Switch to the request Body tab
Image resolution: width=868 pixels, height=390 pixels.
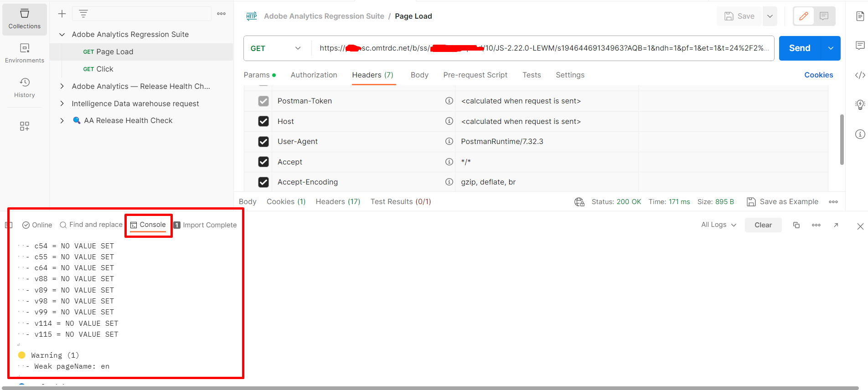[x=419, y=75]
